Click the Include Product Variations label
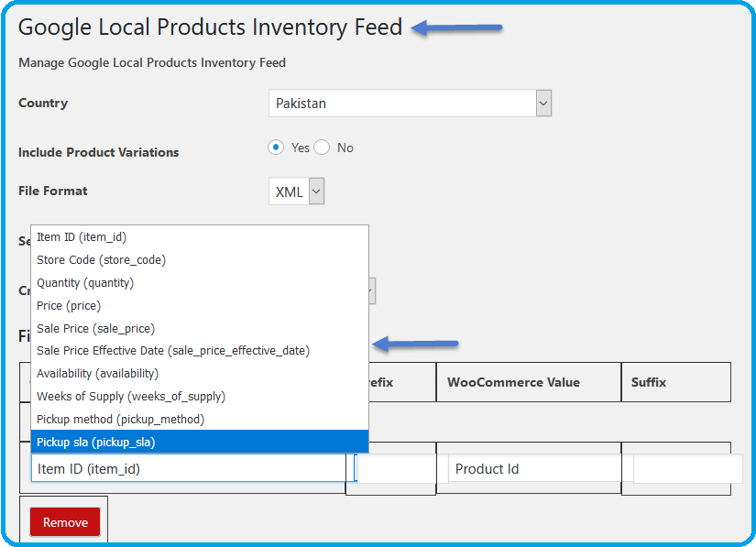The image size is (756, 547). click(x=98, y=152)
